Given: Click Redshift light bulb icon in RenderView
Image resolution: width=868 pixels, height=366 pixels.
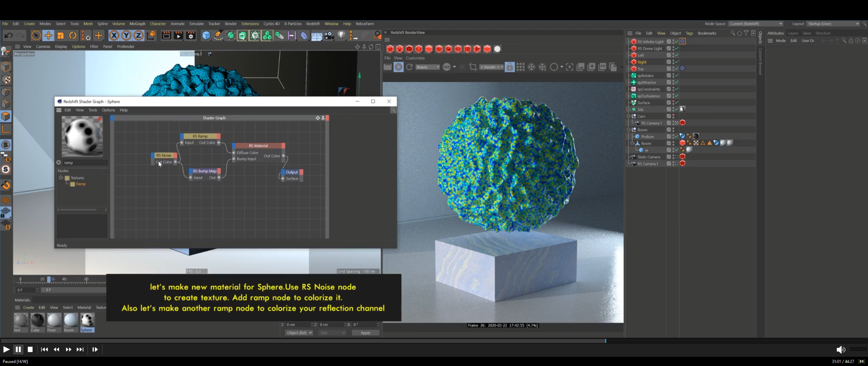Looking at the screenshot, I should [400, 49].
